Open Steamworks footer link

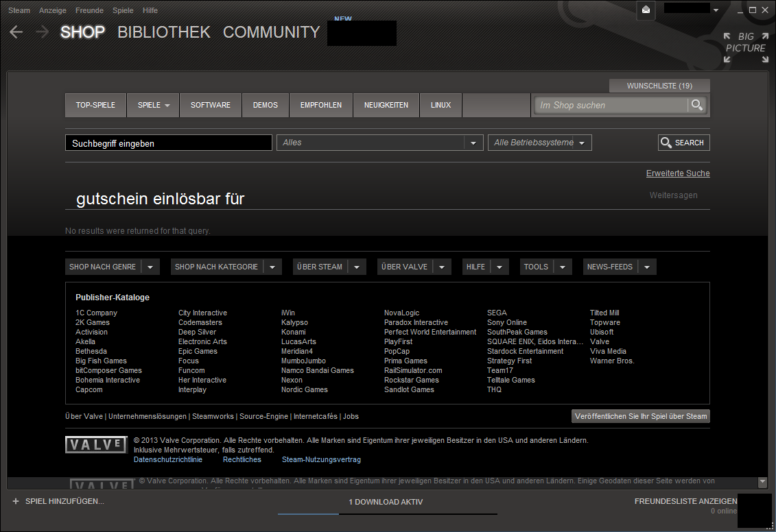click(213, 416)
